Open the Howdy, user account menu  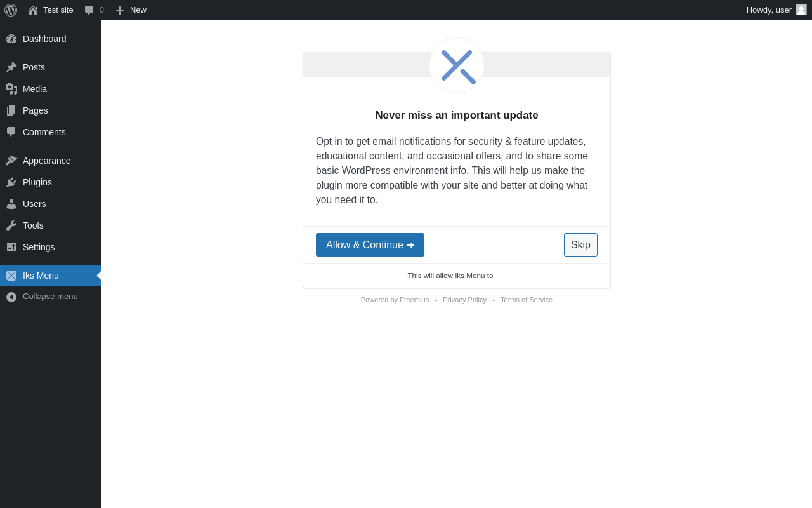pos(776,10)
